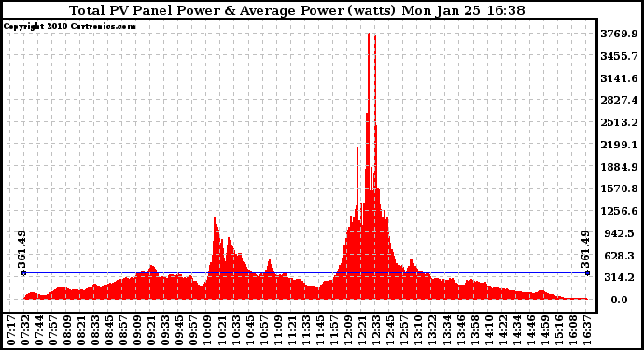Click the '08:21' time label
The width and height of the screenshot is (644, 350).
pyautogui.click(x=81, y=330)
